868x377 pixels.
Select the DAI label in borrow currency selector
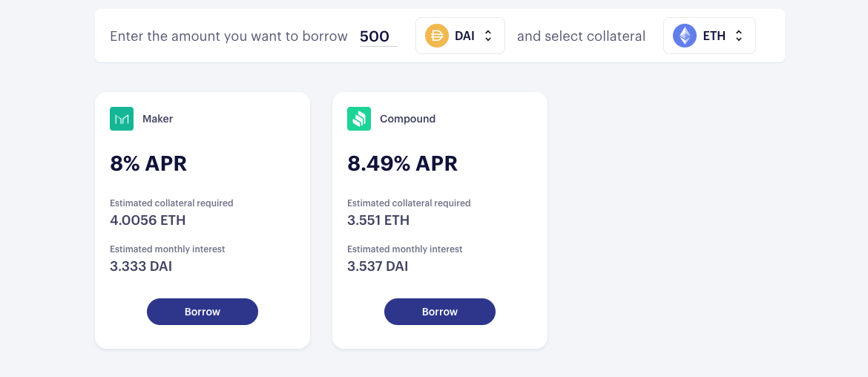tap(464, 36)
